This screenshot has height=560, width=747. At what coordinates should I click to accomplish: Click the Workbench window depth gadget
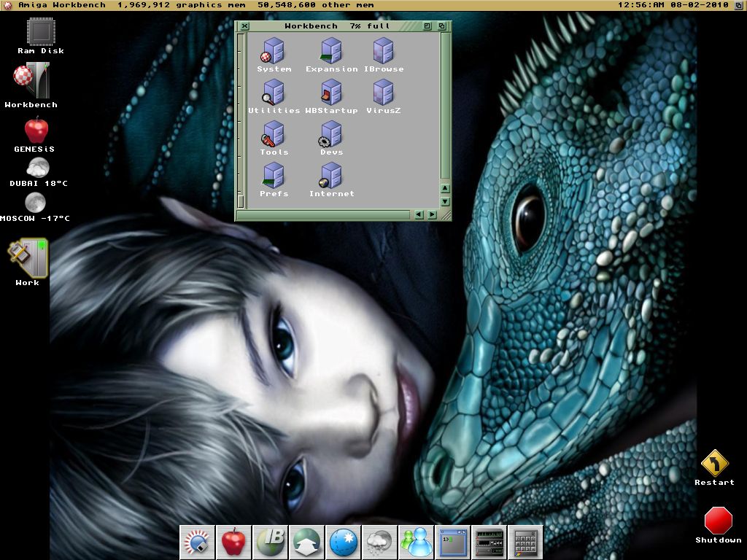pos(441,26)
